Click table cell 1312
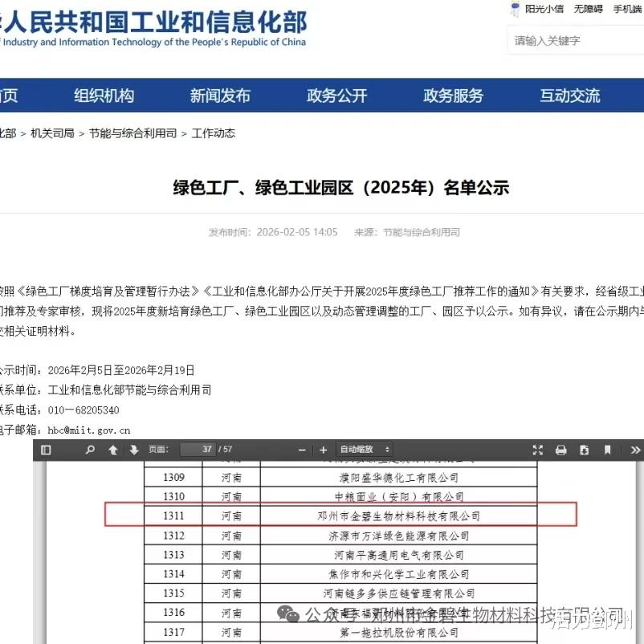644x644 pixels. tap(173, 536)
